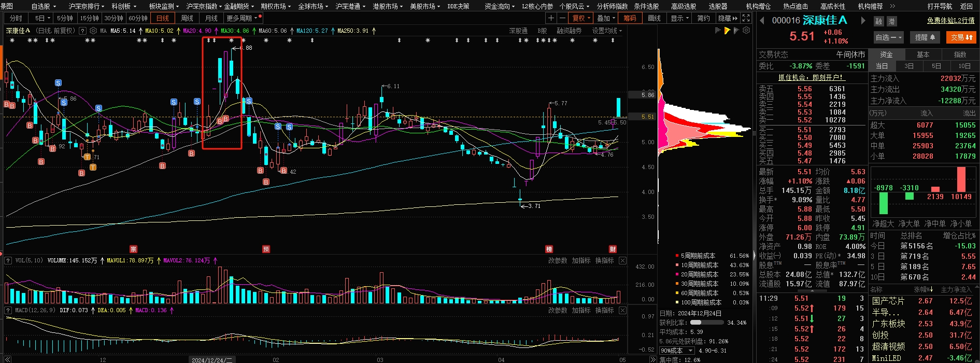Open the 设置均线 dropdown
The image size is (980, 363).
607,31
